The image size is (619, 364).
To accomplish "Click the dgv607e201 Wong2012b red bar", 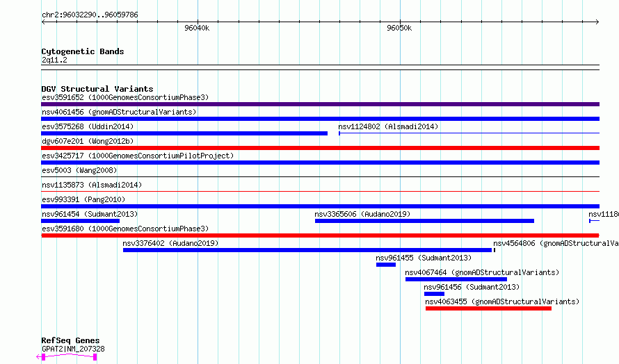I will click(x=320, y=148).
